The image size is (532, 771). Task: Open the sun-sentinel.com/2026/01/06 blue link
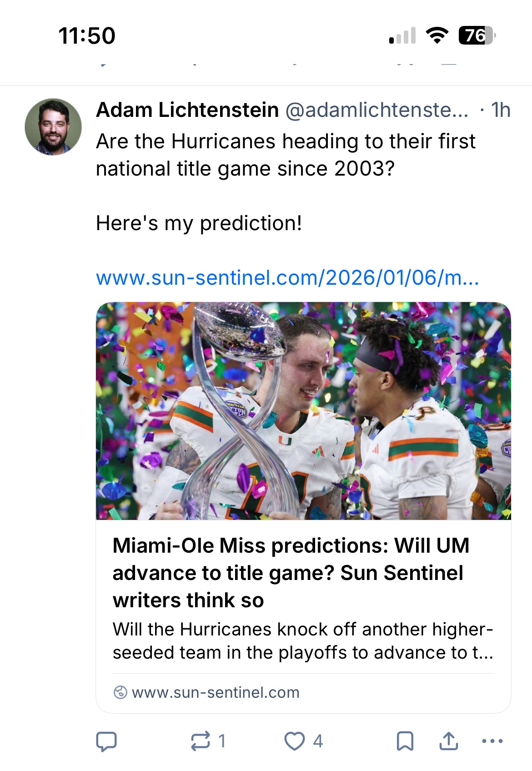tap(287, 277)
